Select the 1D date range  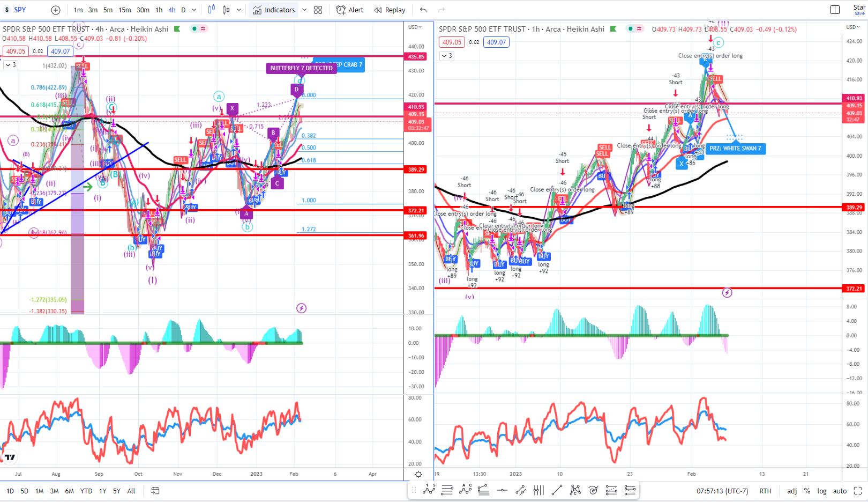[x=10, y=491]
